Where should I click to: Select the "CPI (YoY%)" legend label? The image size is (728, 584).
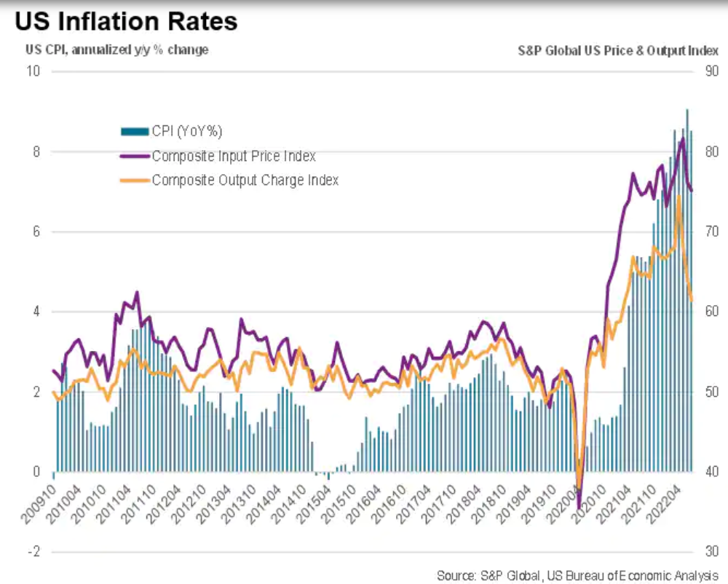coord(186,131)
